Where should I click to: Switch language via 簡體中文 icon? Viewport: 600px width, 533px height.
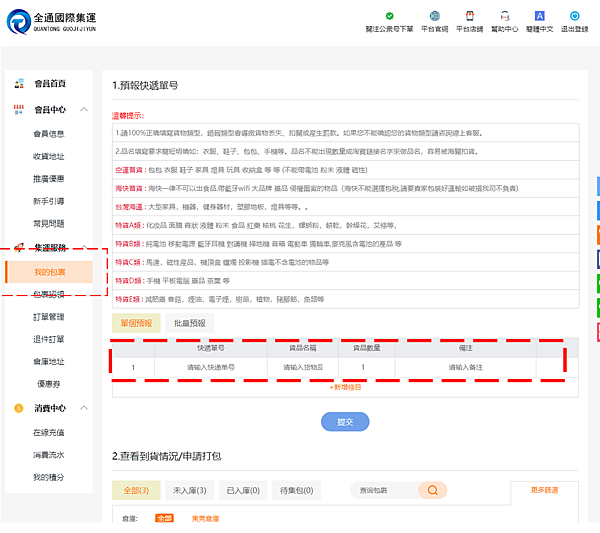(540, 16)
